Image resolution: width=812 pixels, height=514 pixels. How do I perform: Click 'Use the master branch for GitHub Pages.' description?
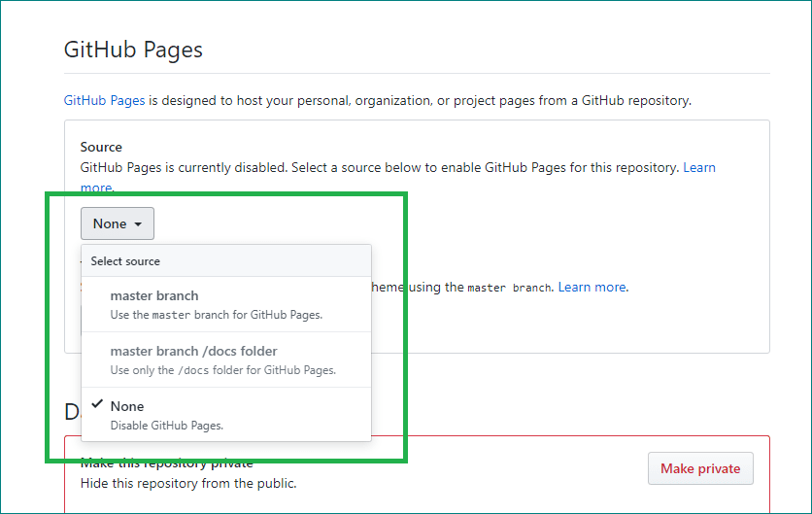pos(216,315)
